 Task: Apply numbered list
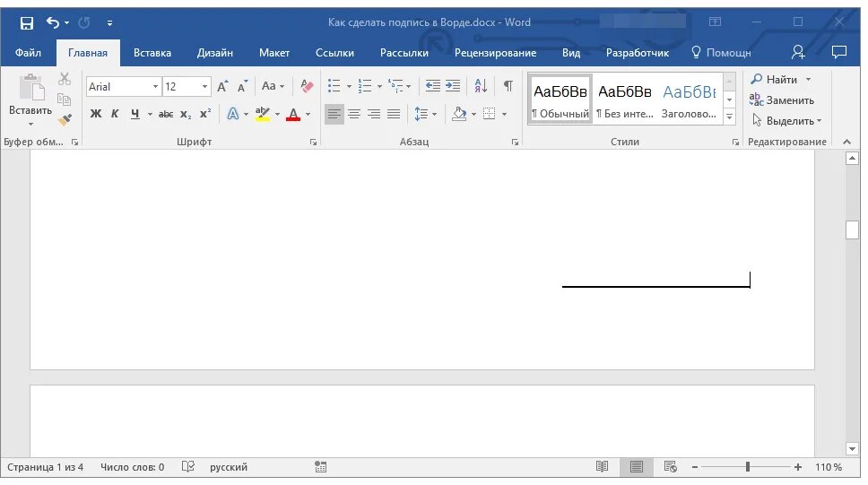click(x=365, y=86)
